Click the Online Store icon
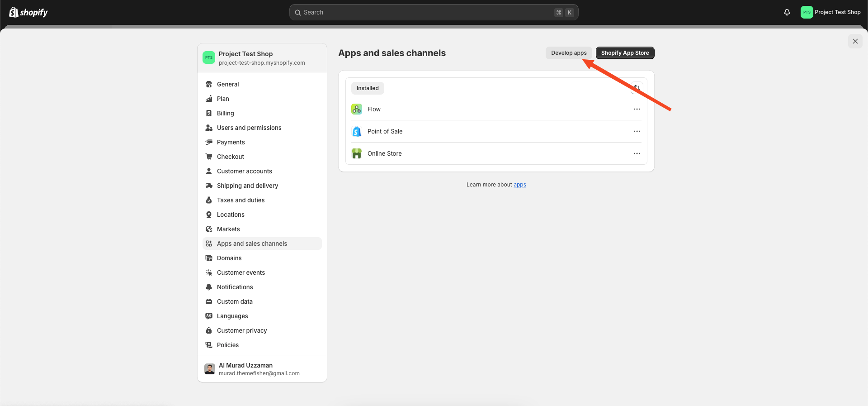This screenshot has width=868, height=406. [x=357, y=153]
